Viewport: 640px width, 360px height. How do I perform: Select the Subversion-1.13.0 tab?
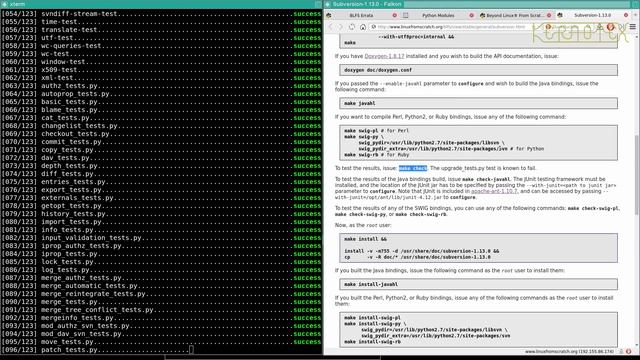pyautogui.click(x=592, y=15)
